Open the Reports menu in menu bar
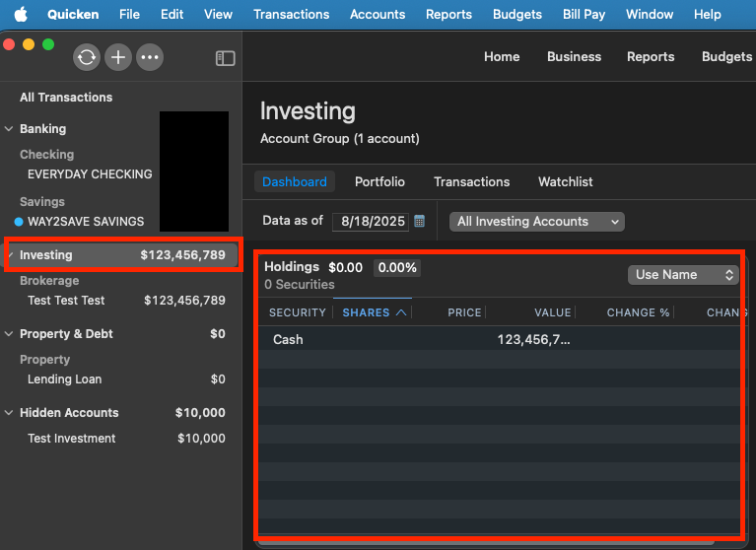This screenshot has width=756, height=550. (x=448, y=15)
